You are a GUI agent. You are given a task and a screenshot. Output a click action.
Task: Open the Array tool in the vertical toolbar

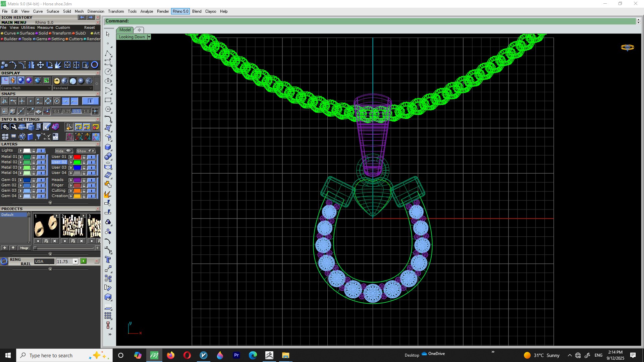[108, 316]
